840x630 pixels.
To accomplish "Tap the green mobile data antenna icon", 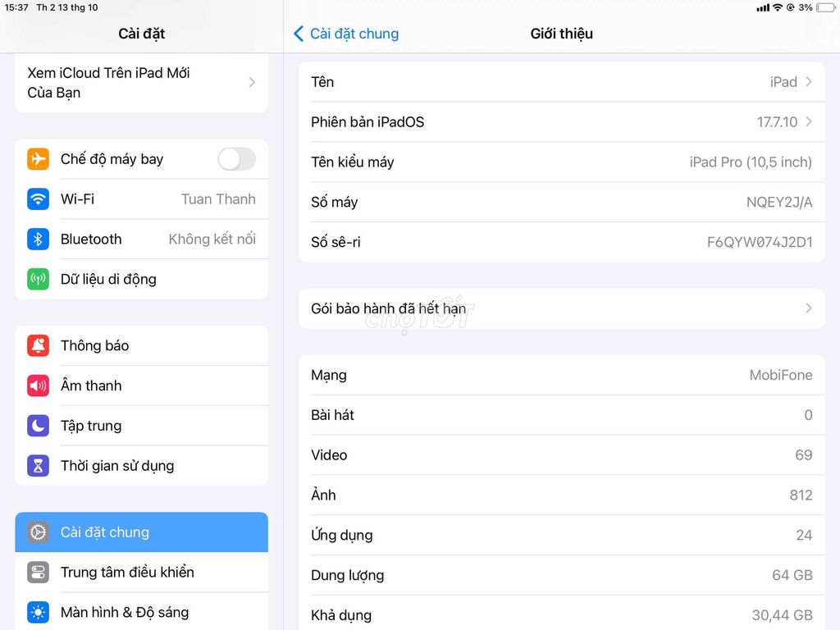I will click(x=38, y=279).
